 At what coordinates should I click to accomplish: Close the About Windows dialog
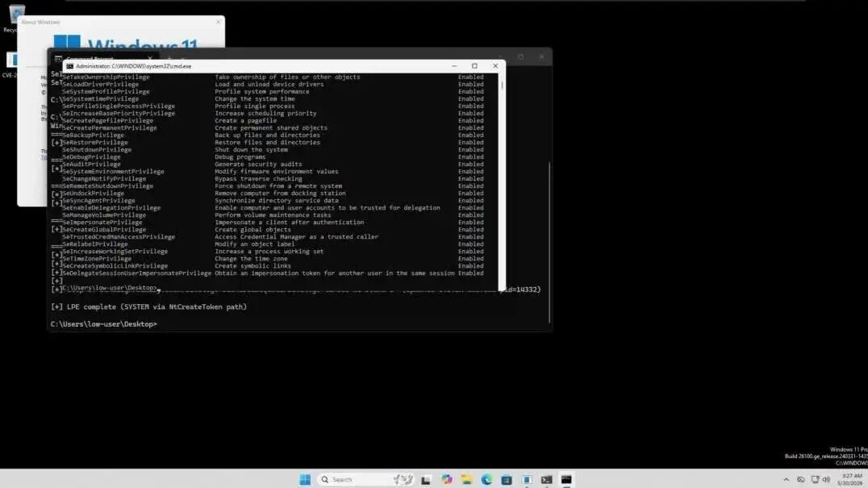click(218, 22)
